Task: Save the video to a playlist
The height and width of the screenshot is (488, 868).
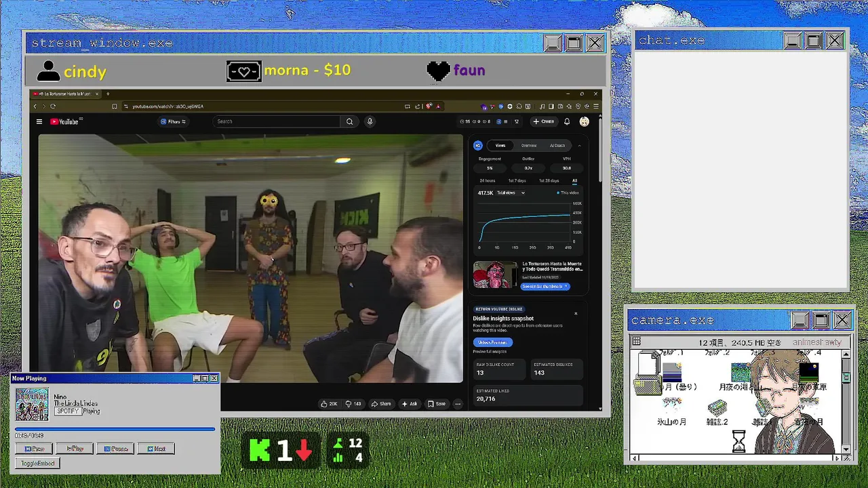Action: (437, 404)
